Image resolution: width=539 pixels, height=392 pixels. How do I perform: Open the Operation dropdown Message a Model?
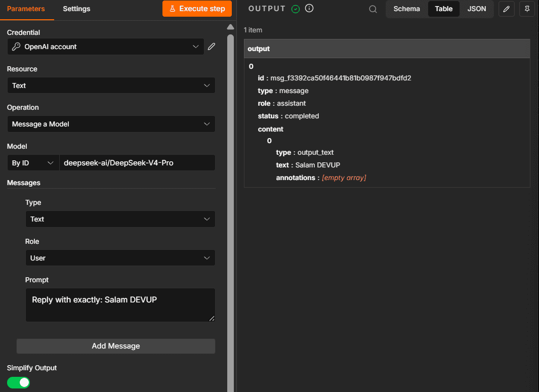click(x=111, y=124)
